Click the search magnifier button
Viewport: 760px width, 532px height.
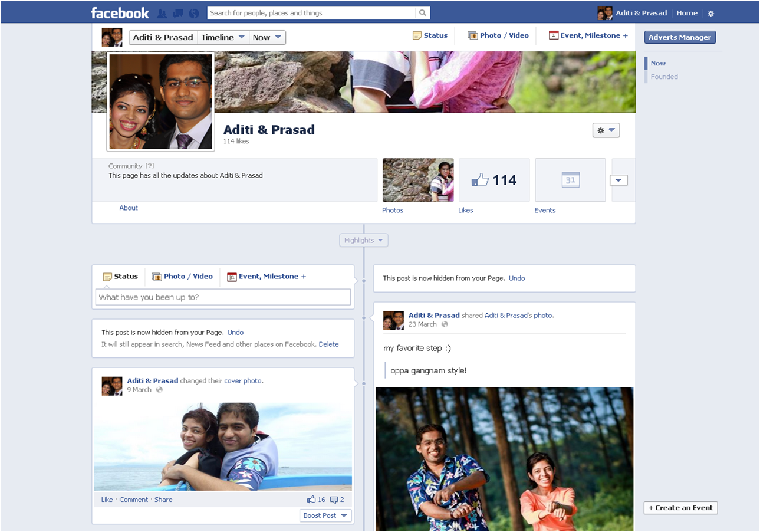[x=423, y=13]
